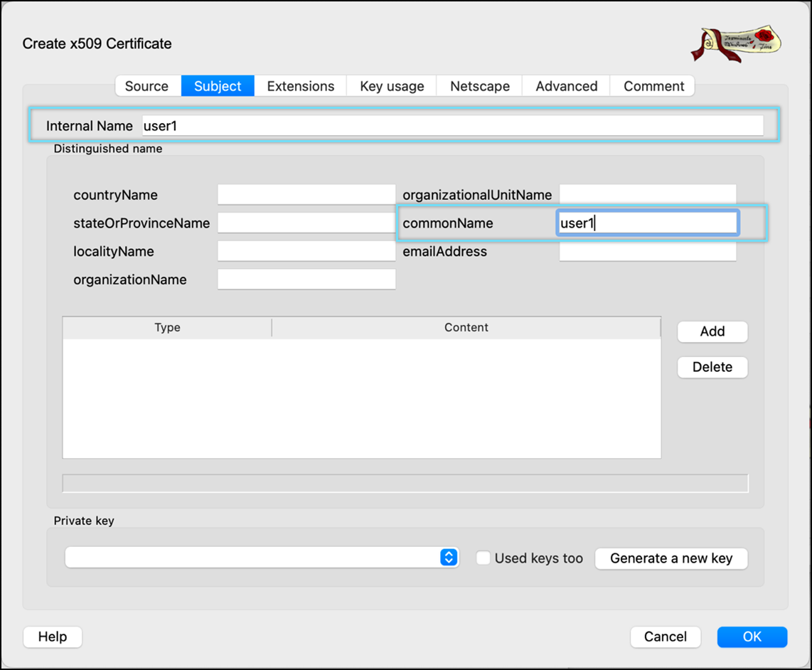Image resolution: width=812 pixels, height=670 pixels.
Task: Switch to the Source tab
Action: point(146,86)
